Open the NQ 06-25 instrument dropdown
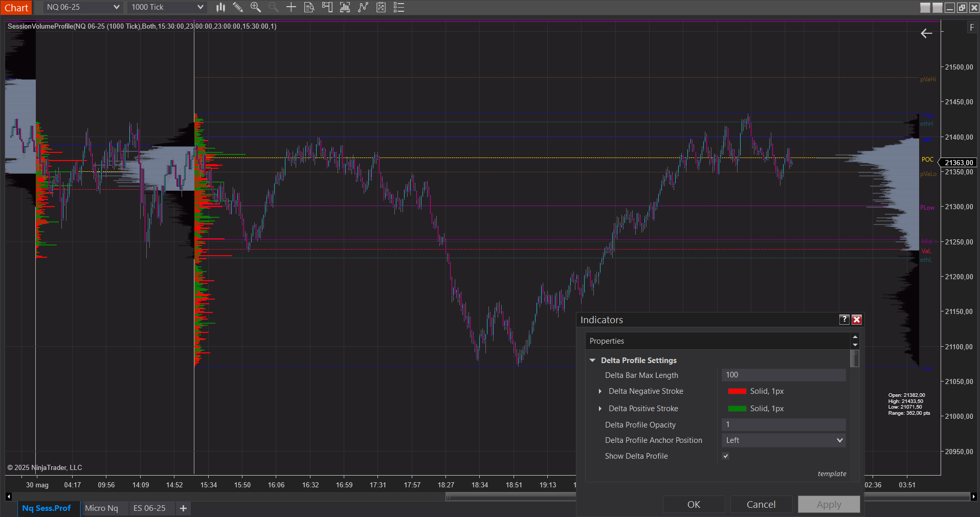The width and height of the screenshot is (980, 517). pos(82,7)
